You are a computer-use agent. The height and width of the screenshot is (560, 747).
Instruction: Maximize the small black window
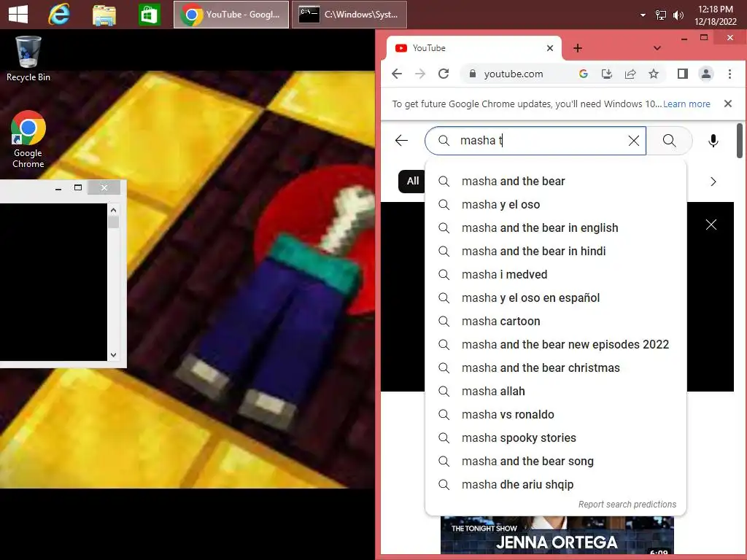pyautogui.click(x=78, y=187)
